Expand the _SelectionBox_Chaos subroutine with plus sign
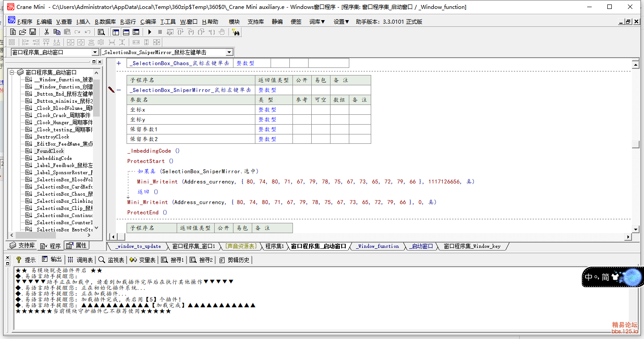This screenshot has height=339, width=644. click(x=119, y=63)
